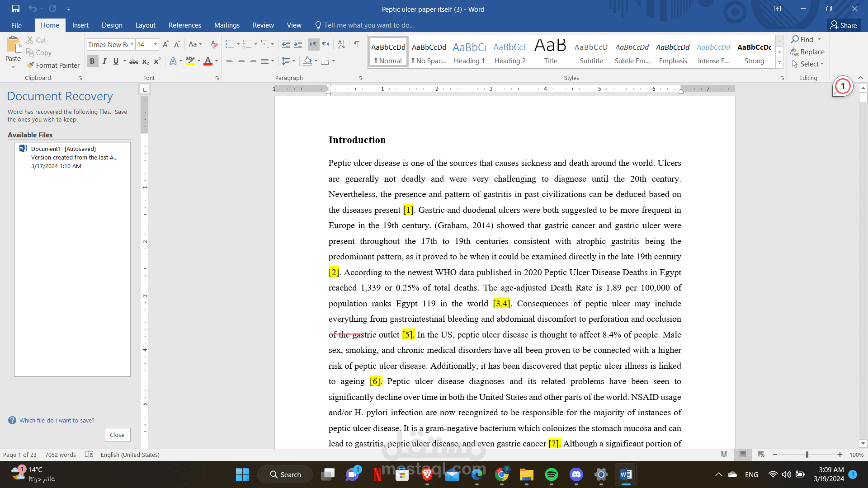Clear all formatting from selection
868x488 pixels.
click(214, 44)
